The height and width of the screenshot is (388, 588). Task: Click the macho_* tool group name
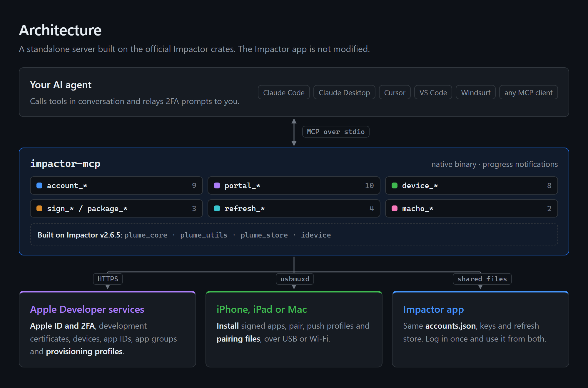click(x=417, y=208)
